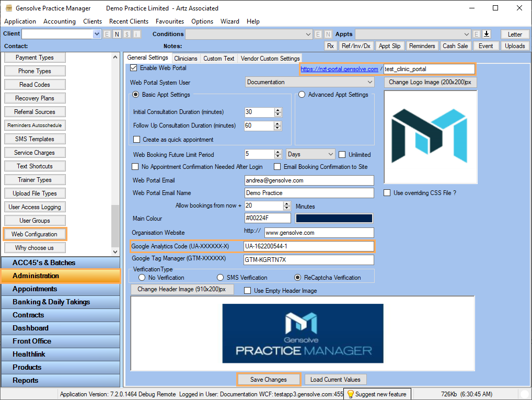Click the Google Analytics Code input field
The height and width of the screenshot is (400, 532).
[309, 246]
